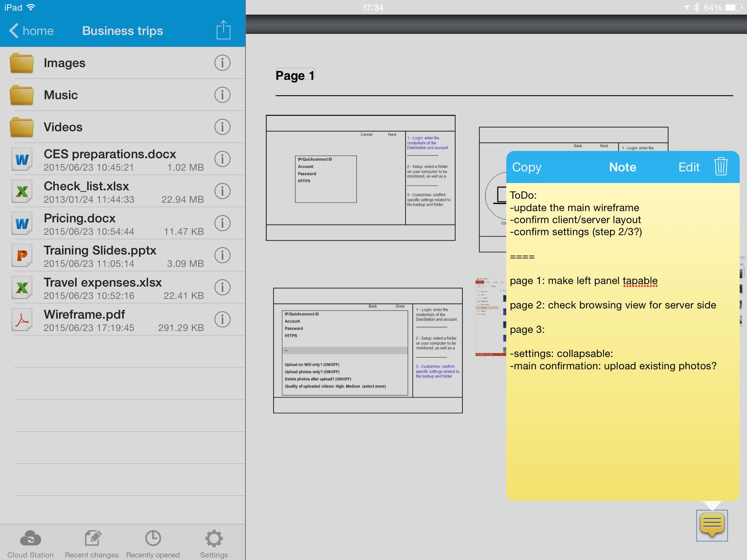This screenshot has height=560, width=747.
Task: Tap the small screenshot thumbnail in PDF
Action: (490, 316)
